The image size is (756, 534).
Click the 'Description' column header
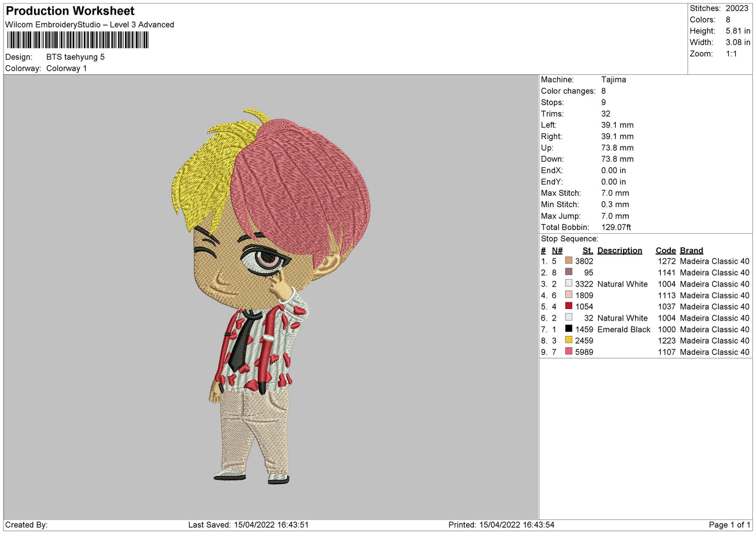coord(619,251)
